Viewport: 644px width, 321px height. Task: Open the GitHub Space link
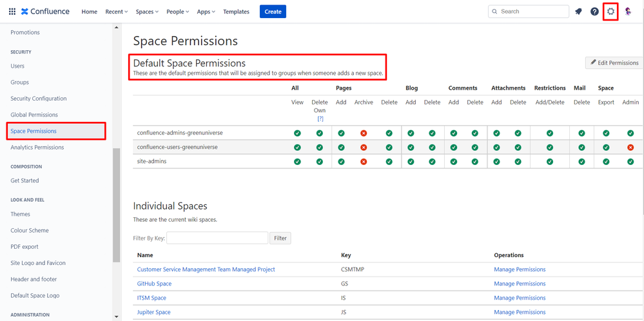tap(154, 284)
